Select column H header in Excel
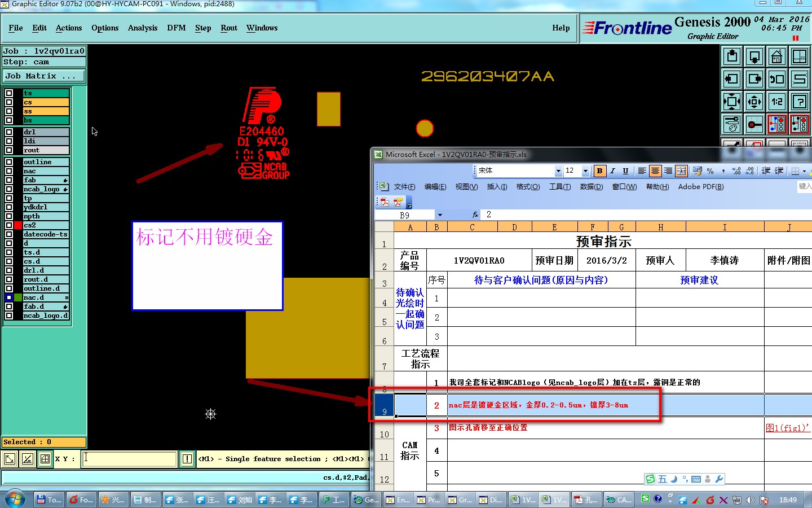This screenshot has height=508, width=812. [661, 227]
